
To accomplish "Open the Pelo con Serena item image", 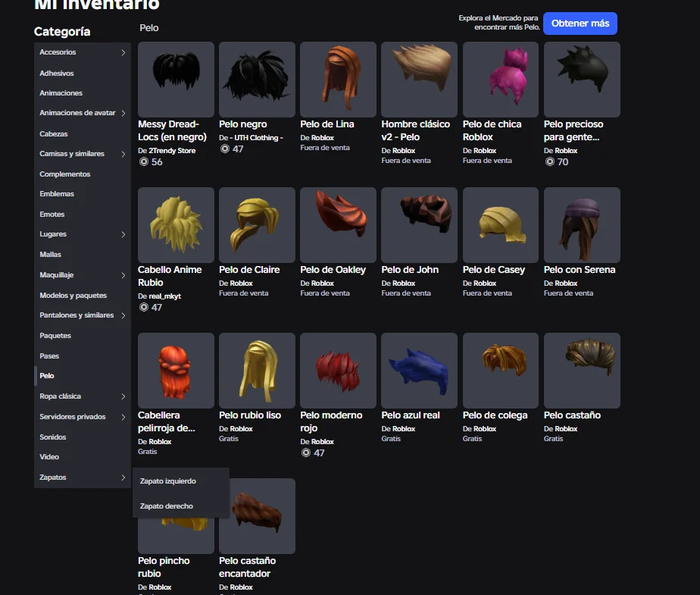I will [x=582, y=225].
